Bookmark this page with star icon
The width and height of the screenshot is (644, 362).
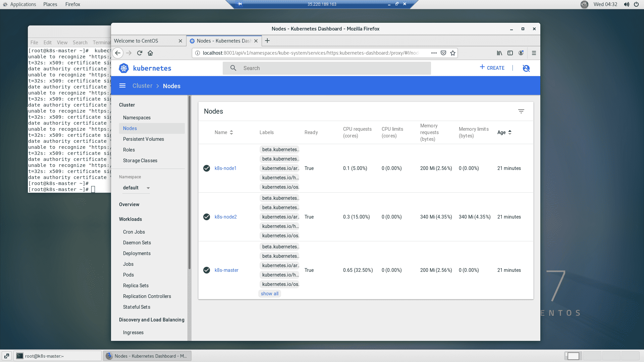tap(453, 53)
